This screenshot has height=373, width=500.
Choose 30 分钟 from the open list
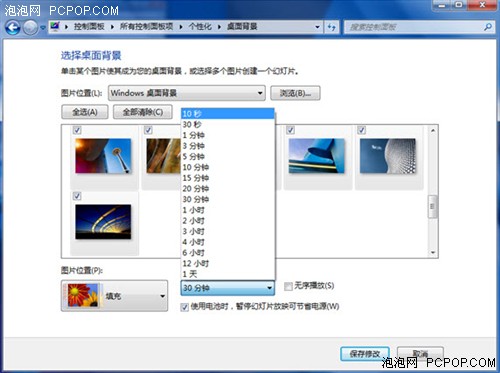(x=228, y=199)
